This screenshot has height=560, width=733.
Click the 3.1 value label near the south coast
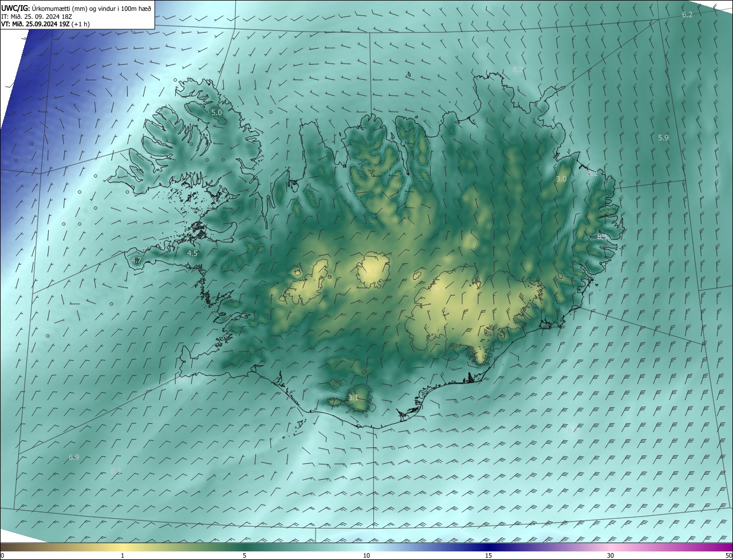tap(353, 397)
